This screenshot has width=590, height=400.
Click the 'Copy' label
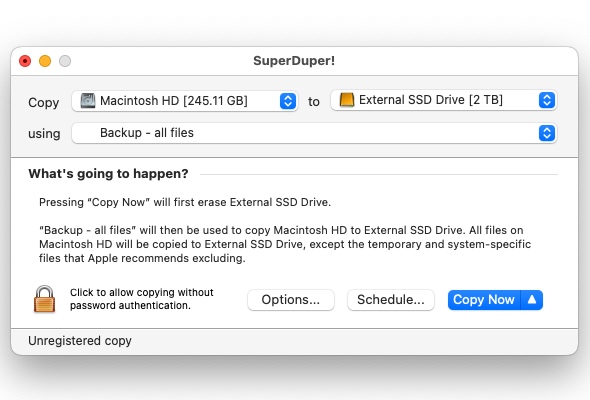tap(44, 103)
